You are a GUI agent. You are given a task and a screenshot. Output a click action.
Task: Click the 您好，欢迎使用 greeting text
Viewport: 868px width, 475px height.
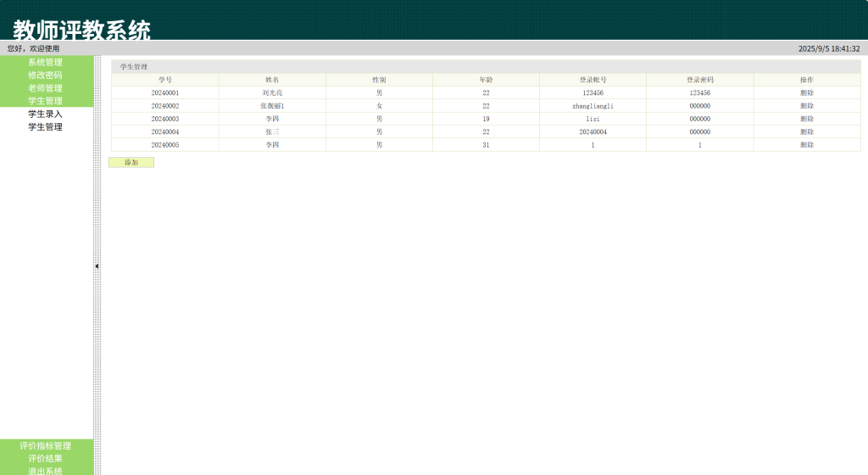33,48
